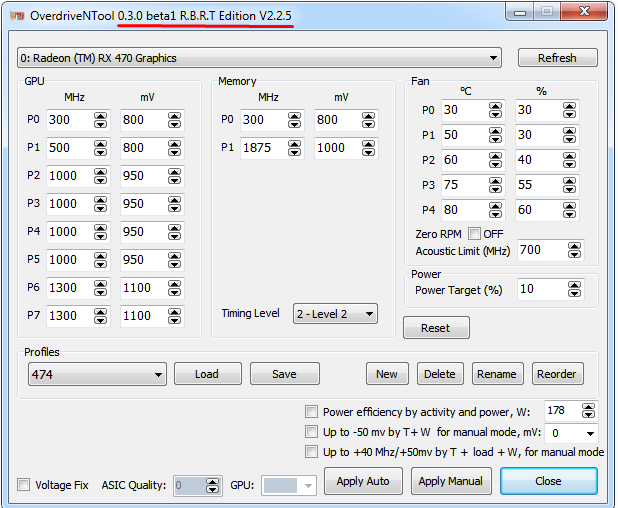Screen dimensions: 618x508
Task: Click the Load profile button
Action: pos(208,374)
